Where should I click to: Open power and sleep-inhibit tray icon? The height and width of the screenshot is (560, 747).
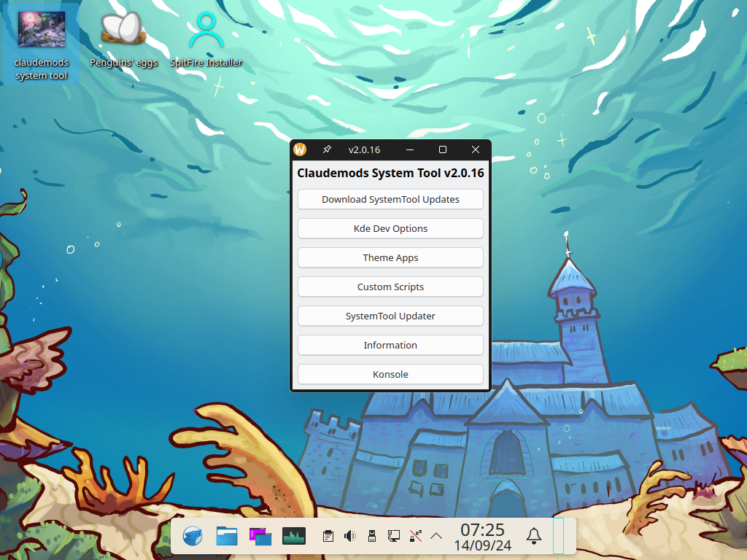(416, 536)
